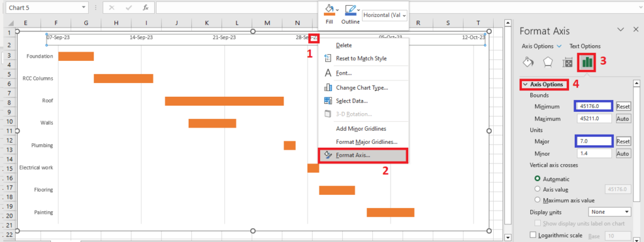Close the Format Axis pane
644x242 pixels.
pyautogui.click(x=636, y=30)
